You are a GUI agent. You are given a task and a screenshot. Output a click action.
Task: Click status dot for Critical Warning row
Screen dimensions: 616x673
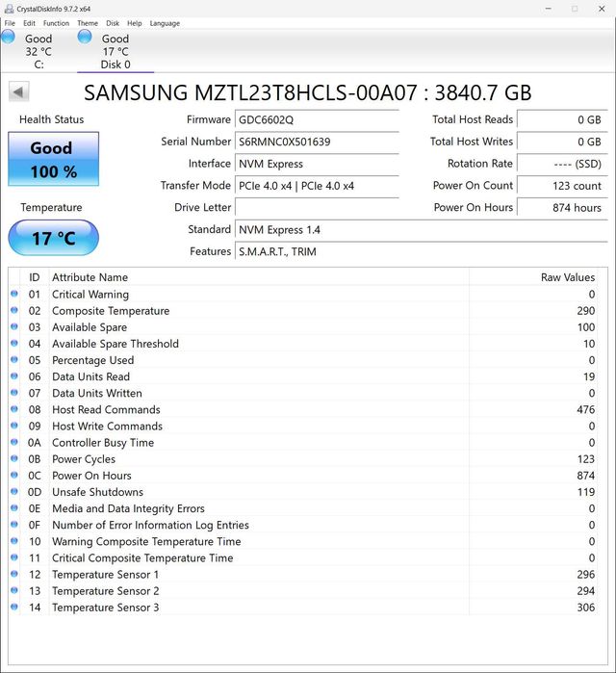pos(14,294)
